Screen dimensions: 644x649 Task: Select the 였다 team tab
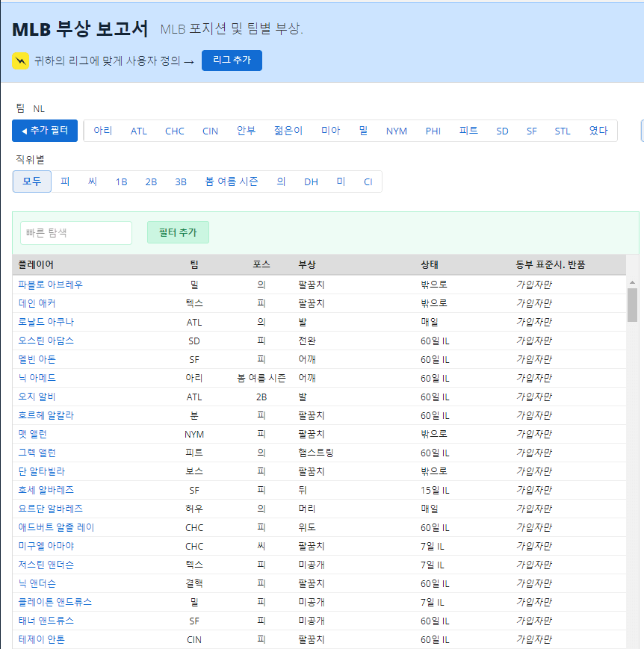point(598,131)
